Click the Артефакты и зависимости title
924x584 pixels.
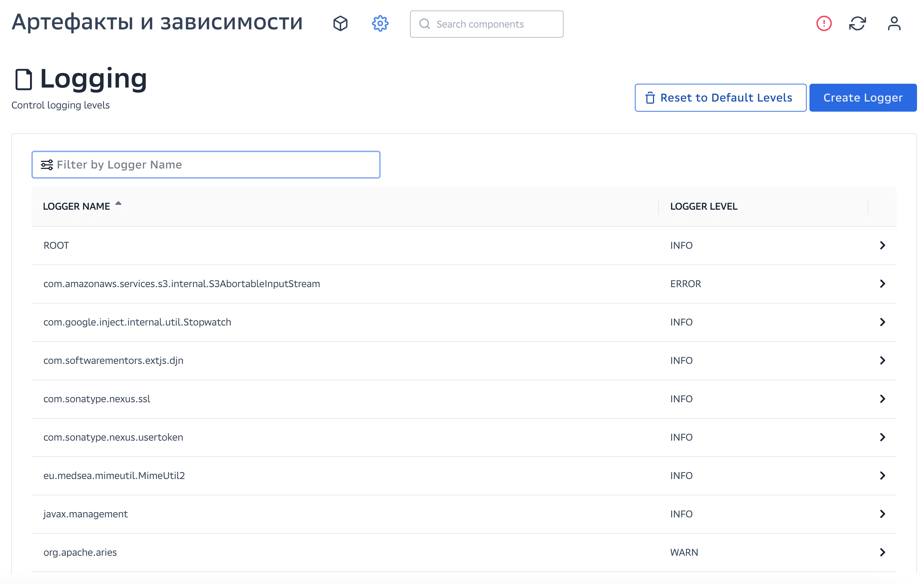tap(157, 22)
